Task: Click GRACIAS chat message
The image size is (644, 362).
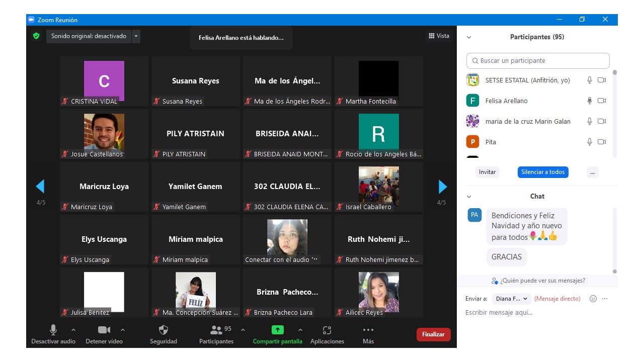Action: click(507, 257)
